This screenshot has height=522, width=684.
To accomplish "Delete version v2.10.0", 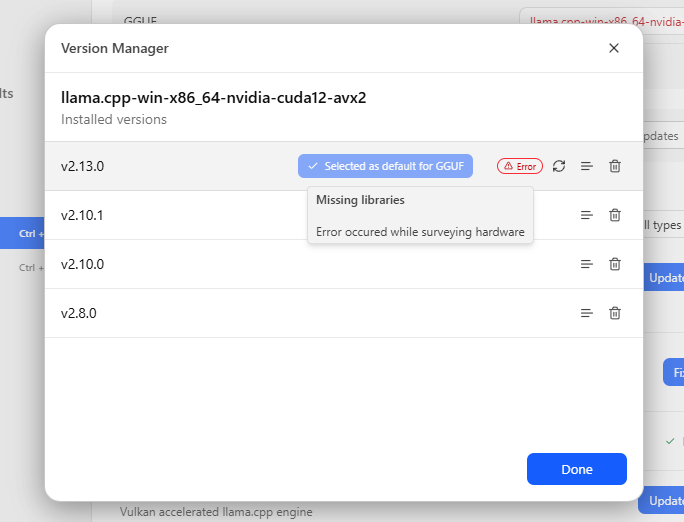I will point(615,264).
